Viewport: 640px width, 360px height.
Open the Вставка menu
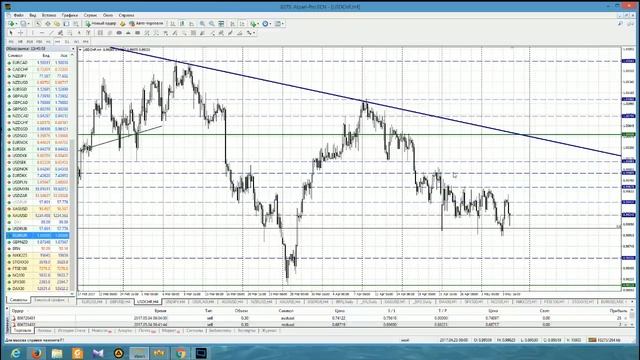[49, 15]
